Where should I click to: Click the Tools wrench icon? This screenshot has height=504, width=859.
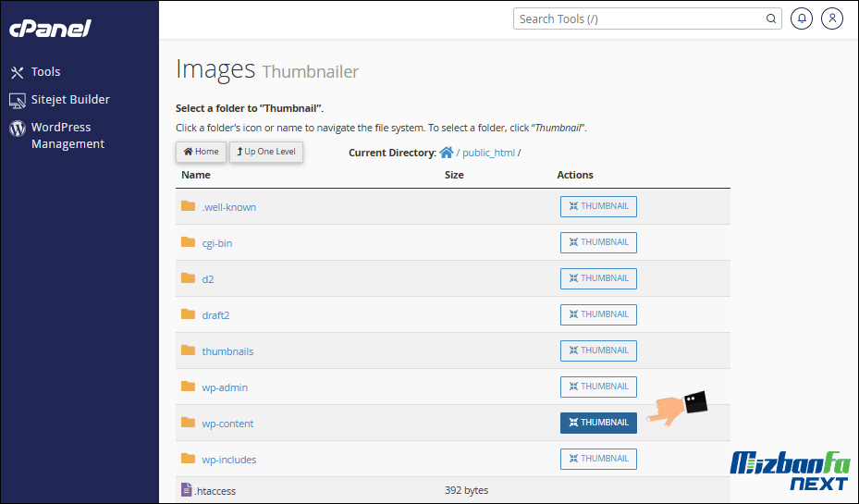(17, 72)
